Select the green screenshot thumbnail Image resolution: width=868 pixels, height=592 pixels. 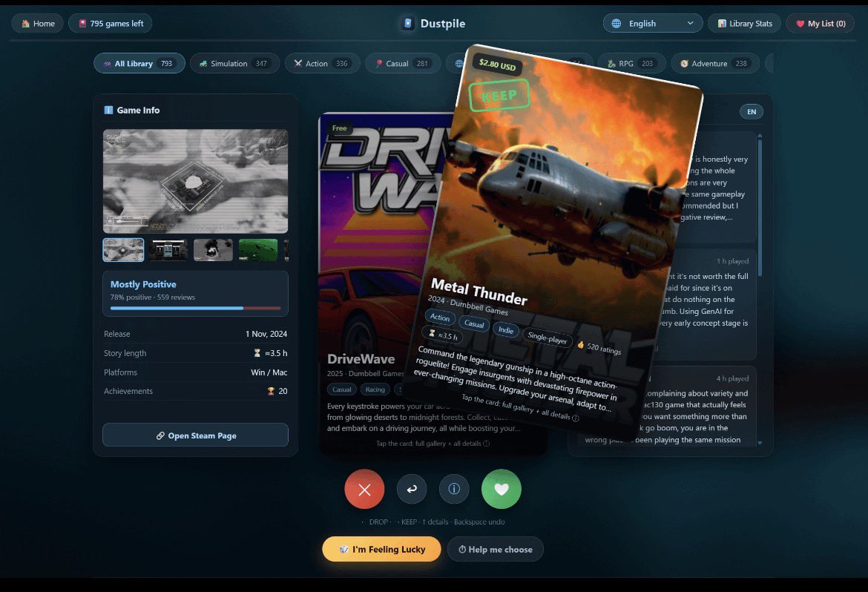coord(258,250)
